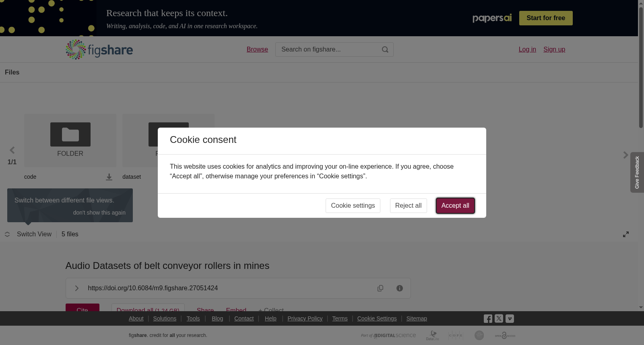Open Terms footer link
The width and height of the screenshot is (644, 345).
(x=340, y=318)
